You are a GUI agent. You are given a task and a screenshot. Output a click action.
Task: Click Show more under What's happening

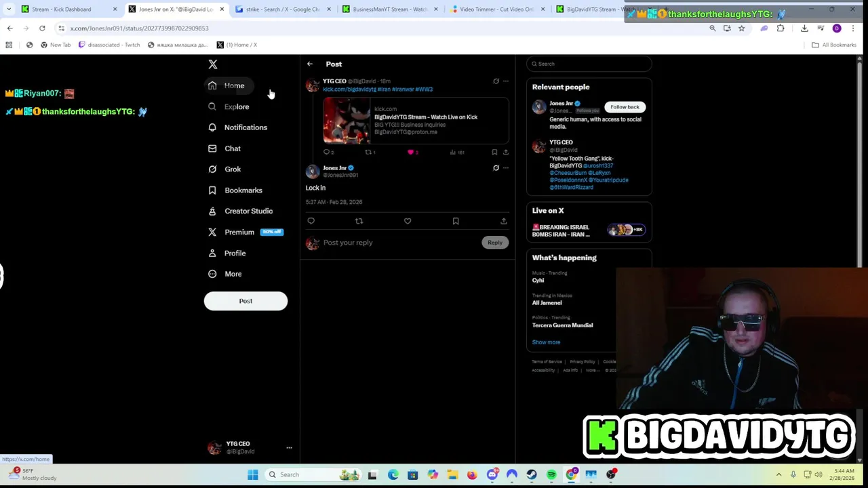pyautogui.click(x=546, y=342)
